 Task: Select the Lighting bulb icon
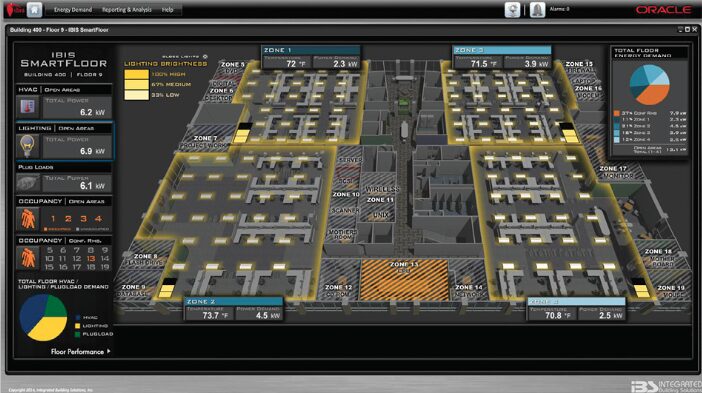(27, 145)
